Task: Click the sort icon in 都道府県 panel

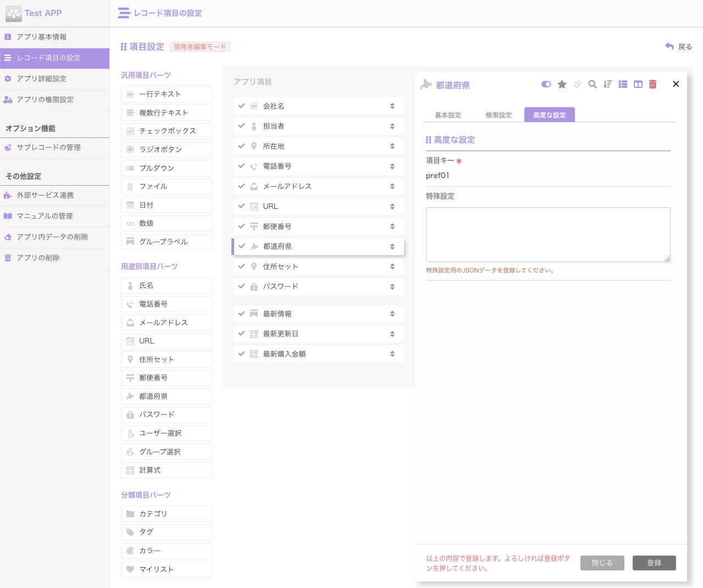Action: [607, 84]
